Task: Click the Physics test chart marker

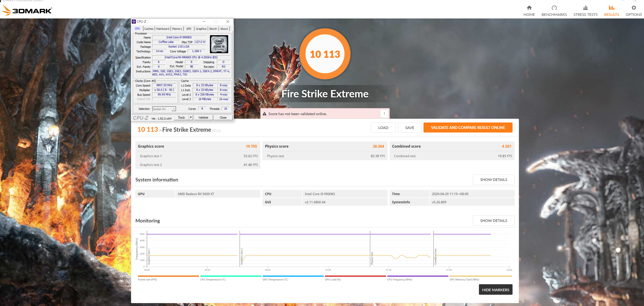Action: (372, 258)
